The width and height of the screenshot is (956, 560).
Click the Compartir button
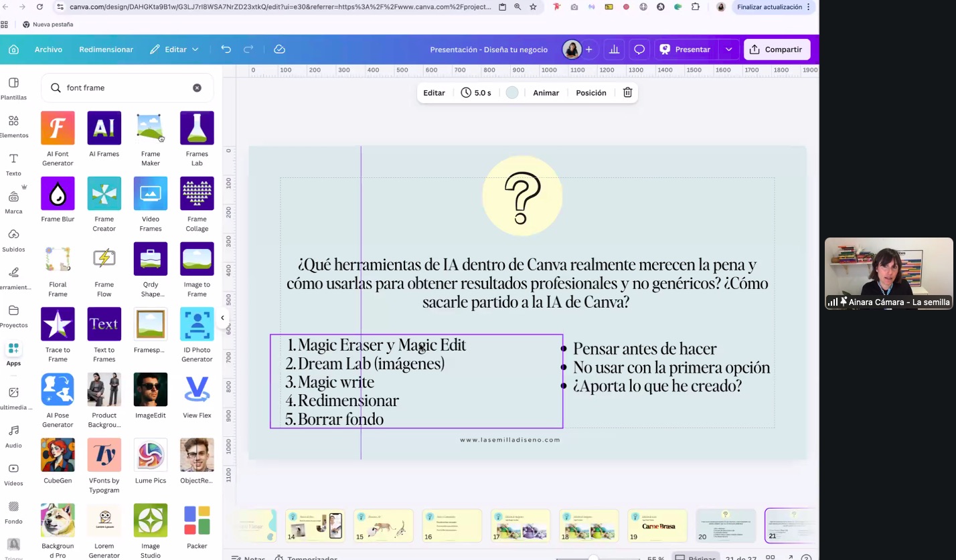777,50
